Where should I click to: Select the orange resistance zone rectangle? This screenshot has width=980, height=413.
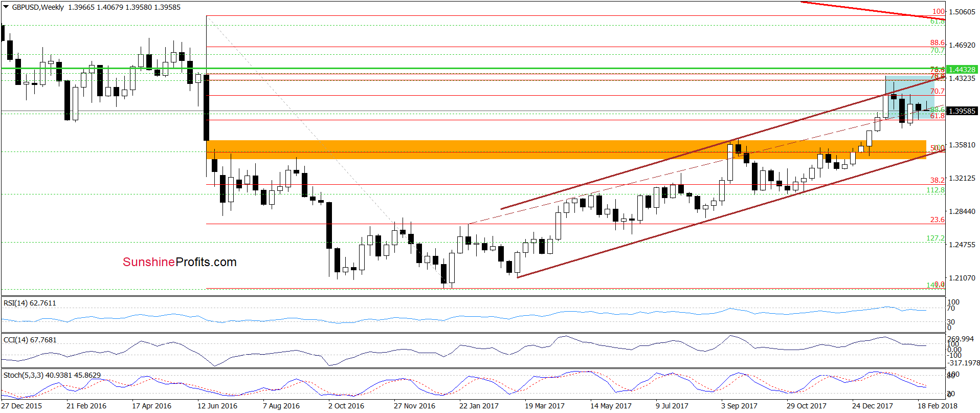(x=566, y=149)
